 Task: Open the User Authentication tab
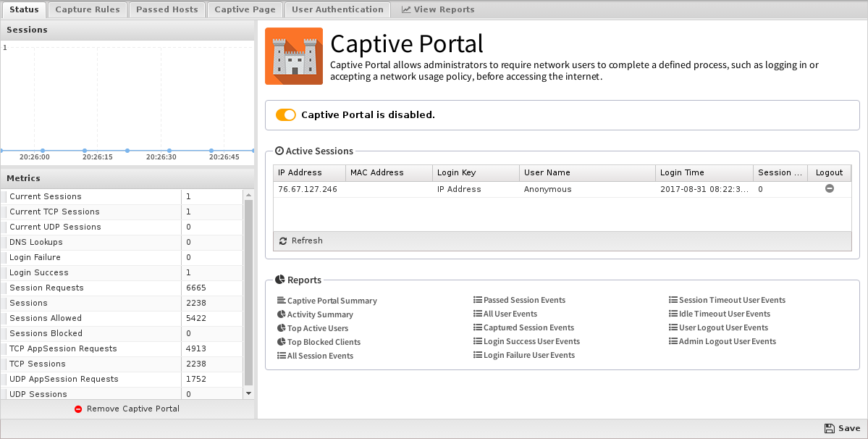click(x=337, y=9)
